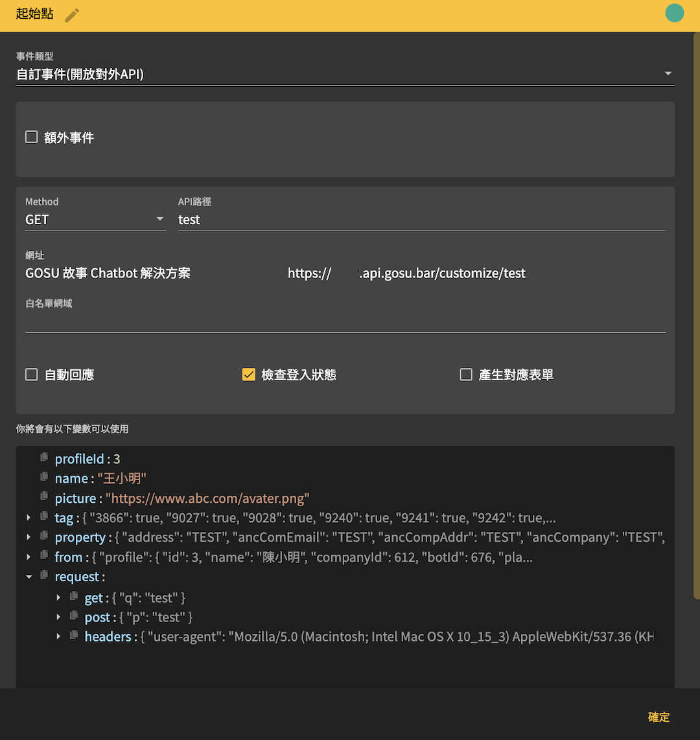
Task: Collapse the request tree node
Action: click(x=29, y=577)
